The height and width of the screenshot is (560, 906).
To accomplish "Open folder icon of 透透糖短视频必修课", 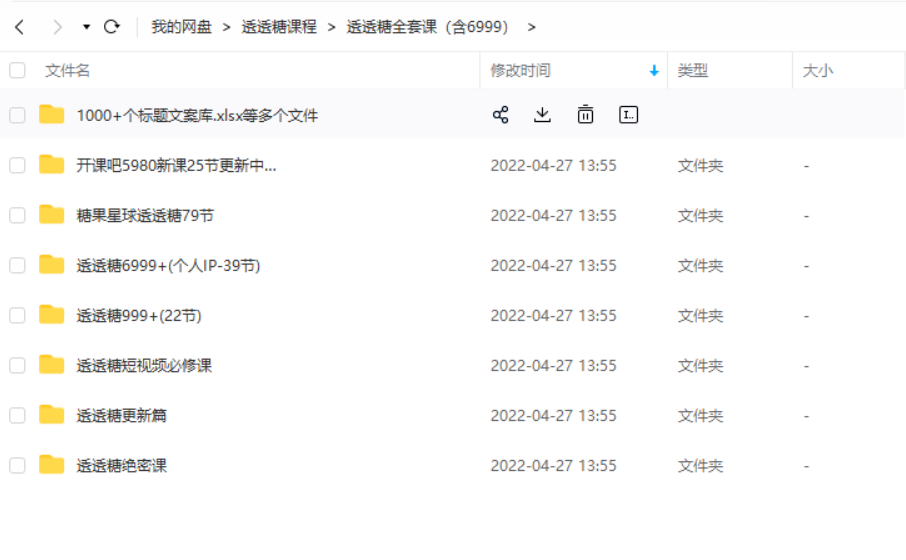I will coord(51,365).
